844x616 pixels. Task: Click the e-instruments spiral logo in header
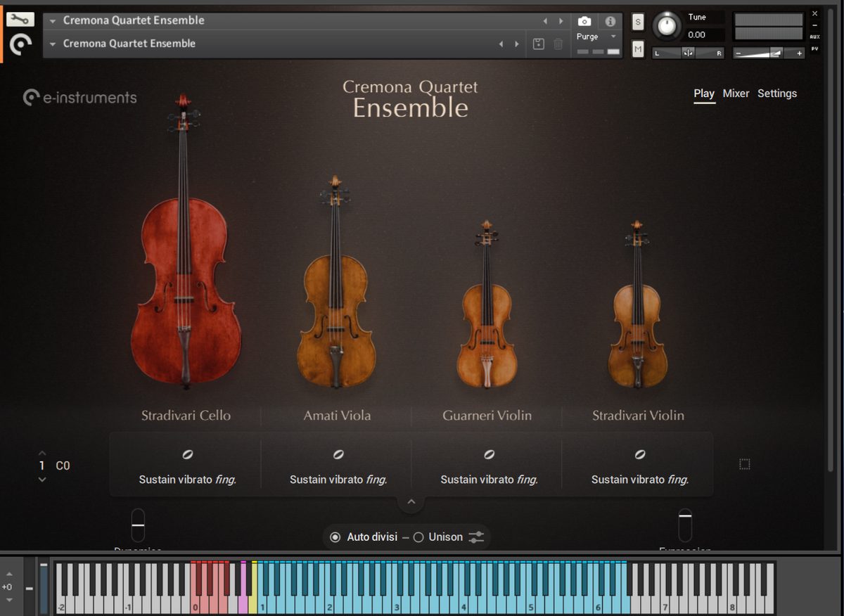(20, 46)
